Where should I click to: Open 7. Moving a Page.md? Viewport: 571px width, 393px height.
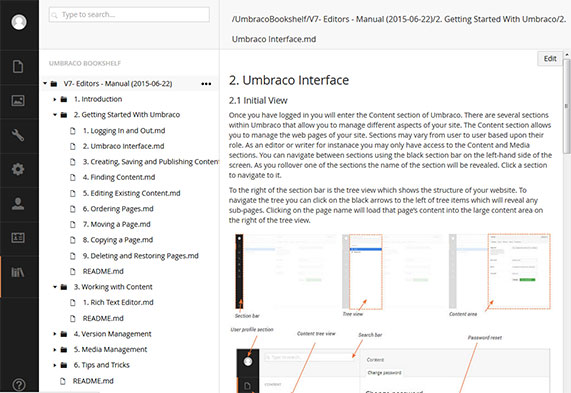click(x=117, y=224)
